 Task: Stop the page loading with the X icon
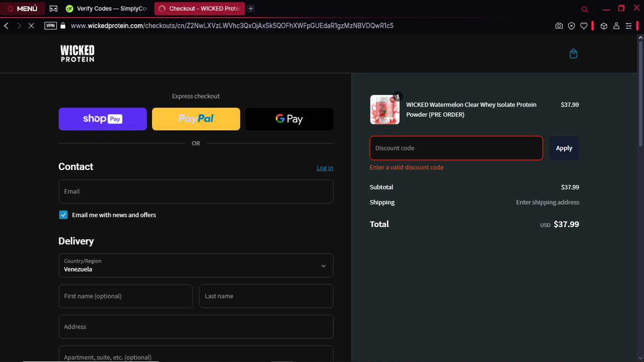(x=31, y=26)
